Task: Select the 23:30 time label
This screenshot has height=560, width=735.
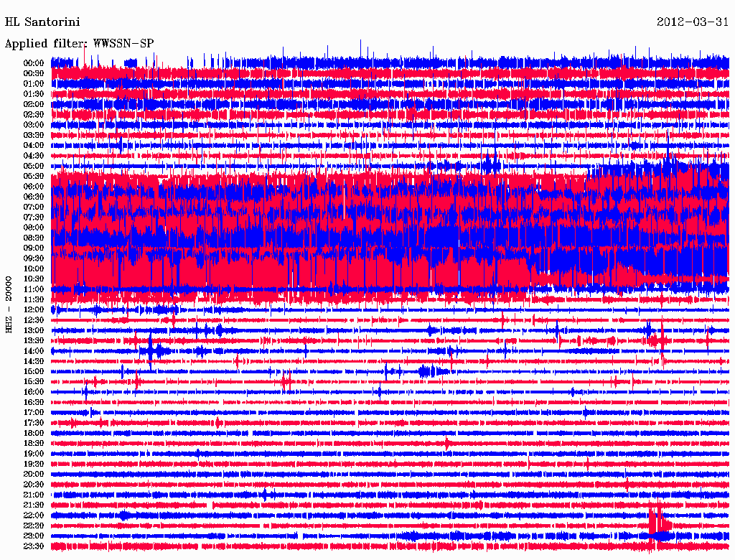Action: (x=34, y=546)
